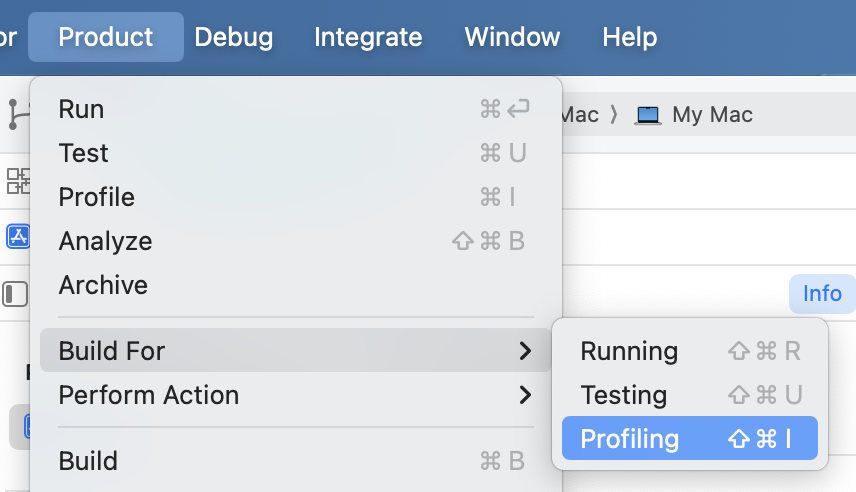Open the Help menu
Screen dimensions: 856x492
(x=630, y=38)
